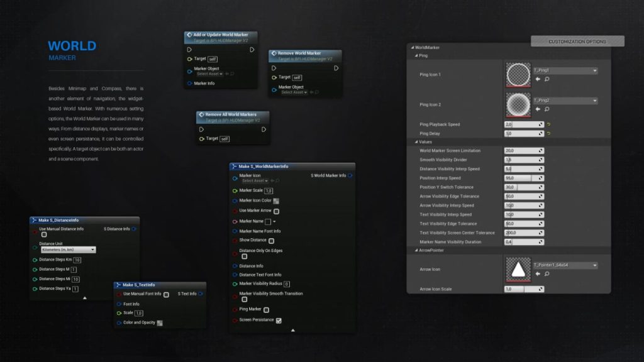Tick the Use Manual Font Info checkbox
644x362 pixels.
[x=166, y=294]
